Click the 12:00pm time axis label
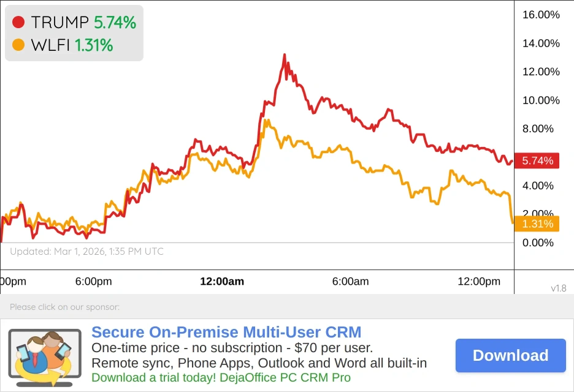 pos(479,282)
